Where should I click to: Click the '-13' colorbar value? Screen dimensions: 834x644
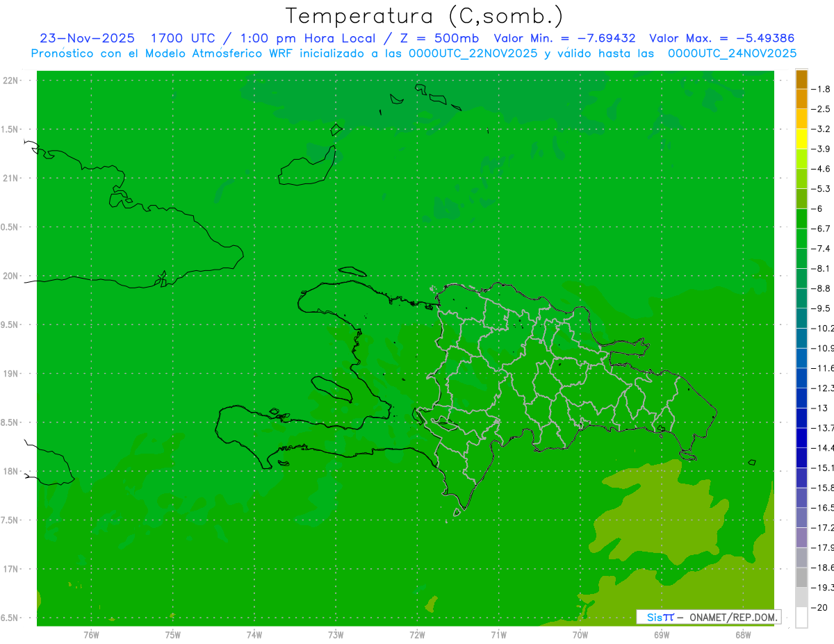[821, 408]
